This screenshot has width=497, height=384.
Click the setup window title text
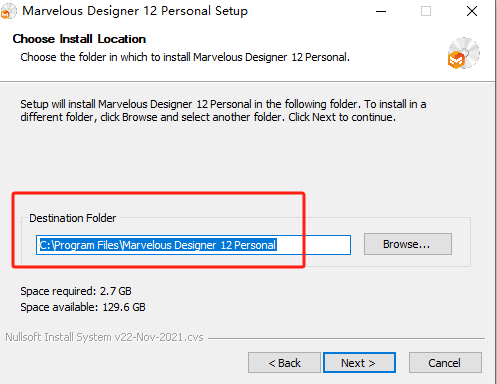coord(135,11)
